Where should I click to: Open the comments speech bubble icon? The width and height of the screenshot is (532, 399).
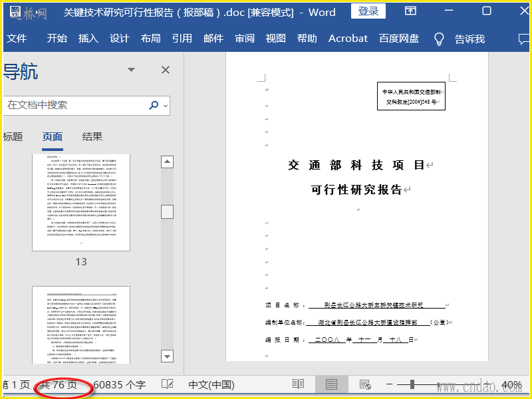click(x=523, y=39)
